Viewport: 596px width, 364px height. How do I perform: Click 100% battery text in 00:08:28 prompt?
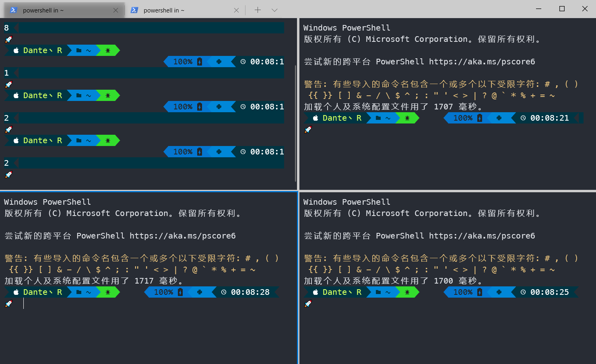click(163, 292)
